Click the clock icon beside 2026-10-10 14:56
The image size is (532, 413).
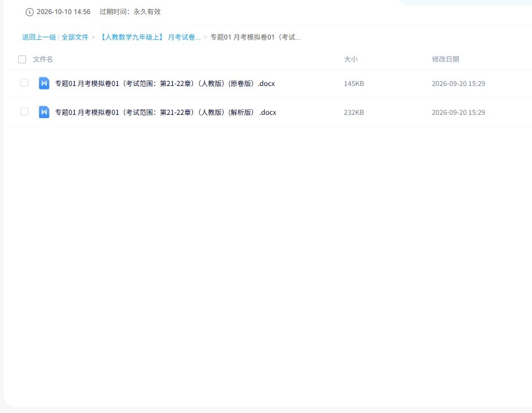coord(29,12)
